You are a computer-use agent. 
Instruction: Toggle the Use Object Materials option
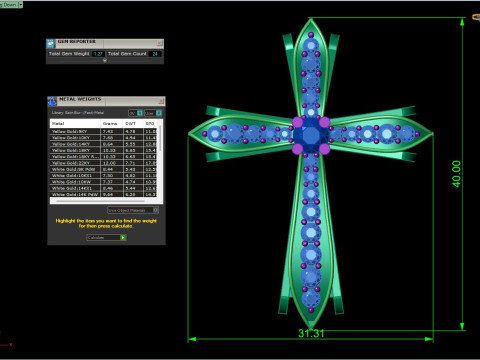point(133,210)
